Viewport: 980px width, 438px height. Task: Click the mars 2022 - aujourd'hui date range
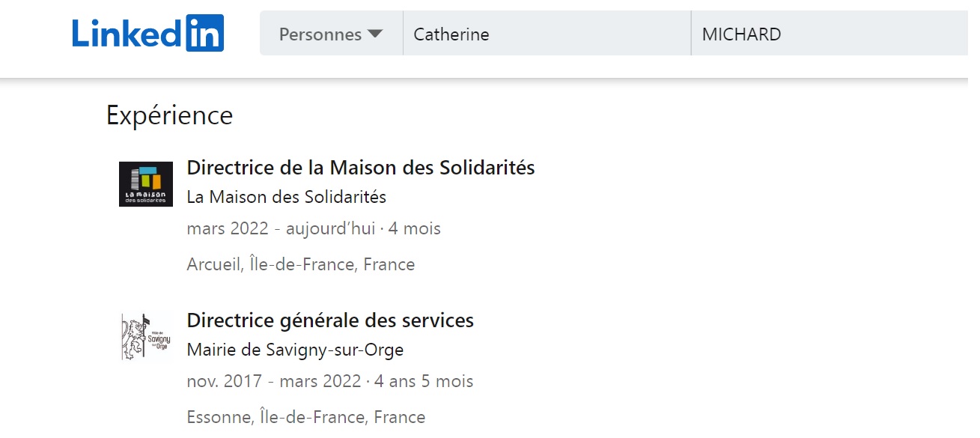[281, 228]
